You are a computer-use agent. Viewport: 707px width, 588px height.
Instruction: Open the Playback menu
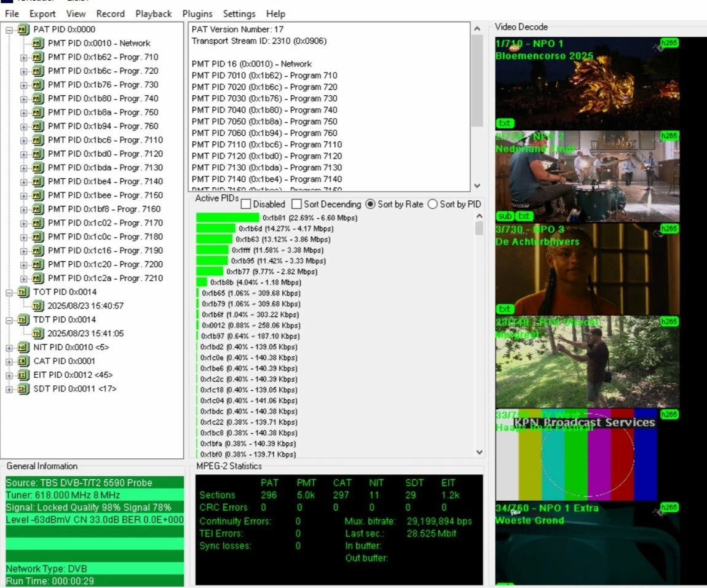(154, 14)
